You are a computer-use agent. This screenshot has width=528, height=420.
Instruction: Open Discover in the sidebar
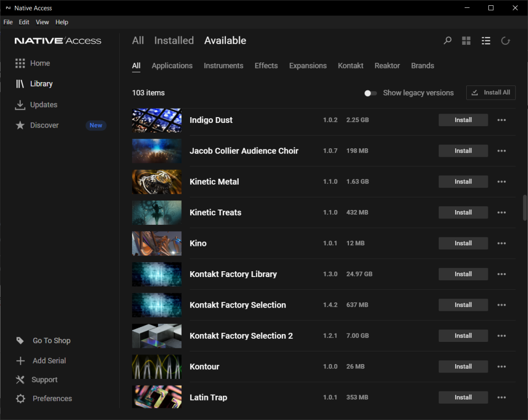37,125
